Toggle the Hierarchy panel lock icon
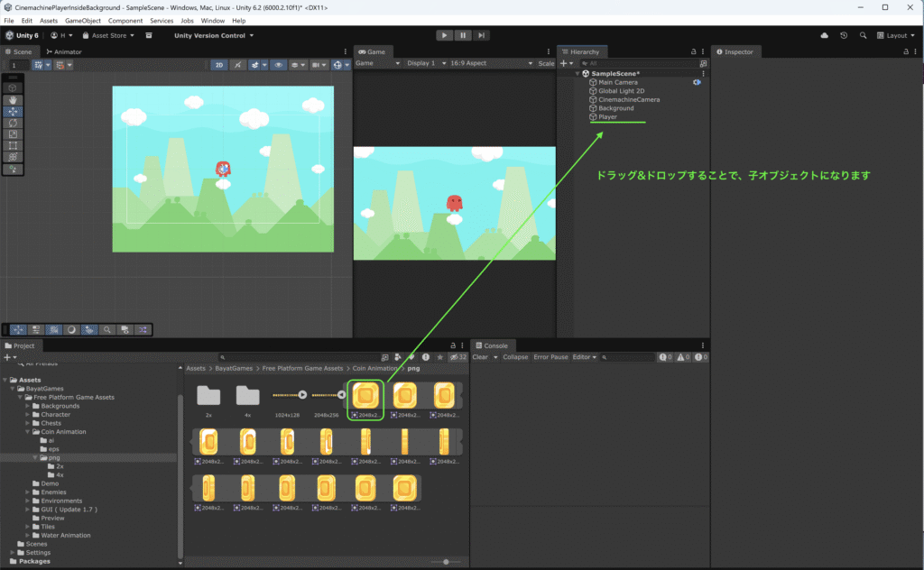Screen dimensions: 924x570 pyautogui.click(x=693, y=52)
